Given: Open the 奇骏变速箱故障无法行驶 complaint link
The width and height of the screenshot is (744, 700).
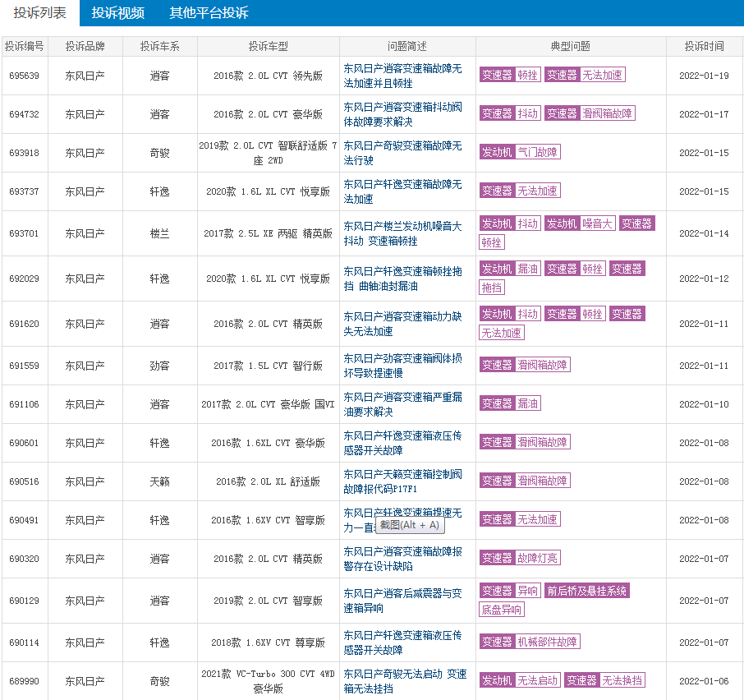Looking at the screenshot, I should 402,153.
